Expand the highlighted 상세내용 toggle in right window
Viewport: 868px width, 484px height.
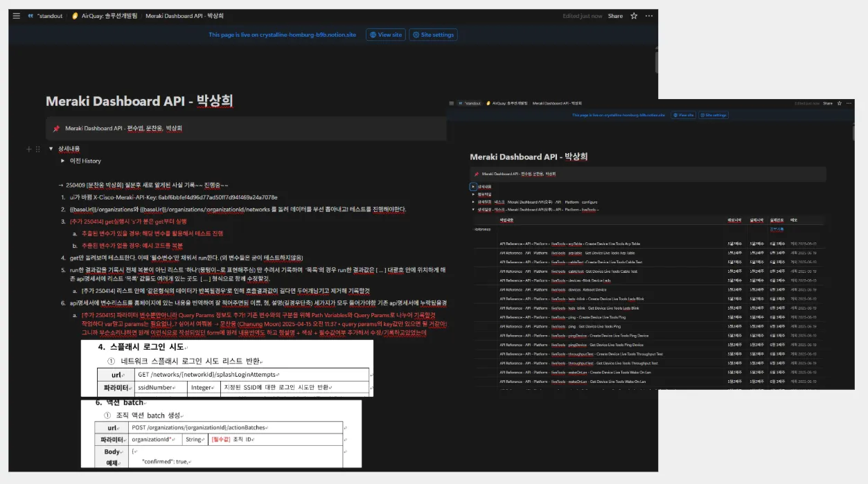click(473, 187)
